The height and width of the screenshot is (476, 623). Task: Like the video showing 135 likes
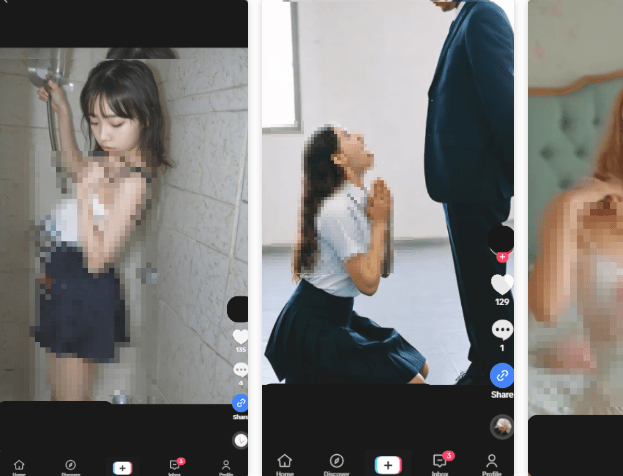point(240,337)
